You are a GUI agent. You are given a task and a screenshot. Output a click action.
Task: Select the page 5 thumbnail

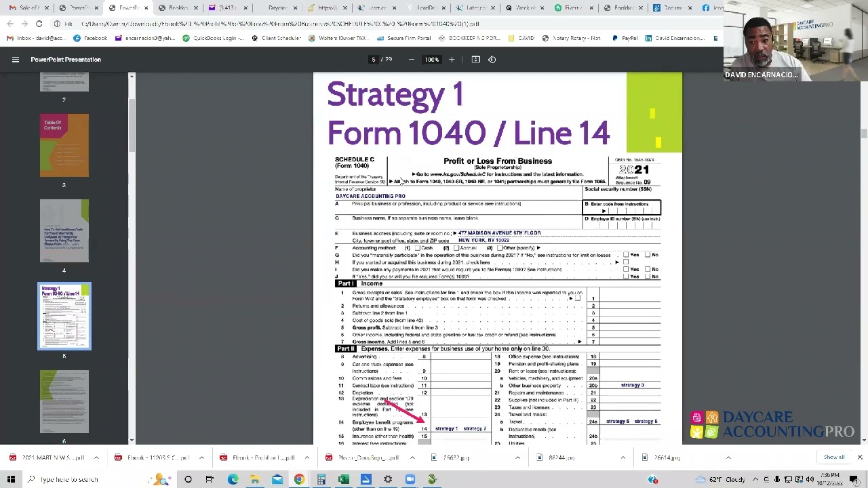[x=64, y=316]
